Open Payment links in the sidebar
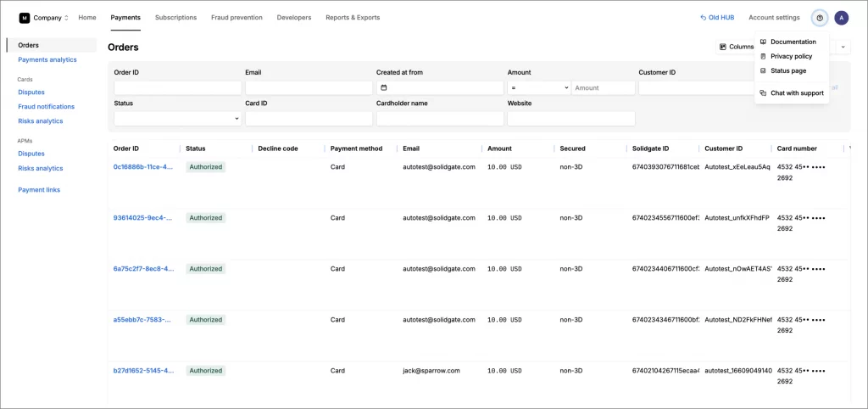The width and height of the screenshot is (868, 409). [x=39, y=189]
